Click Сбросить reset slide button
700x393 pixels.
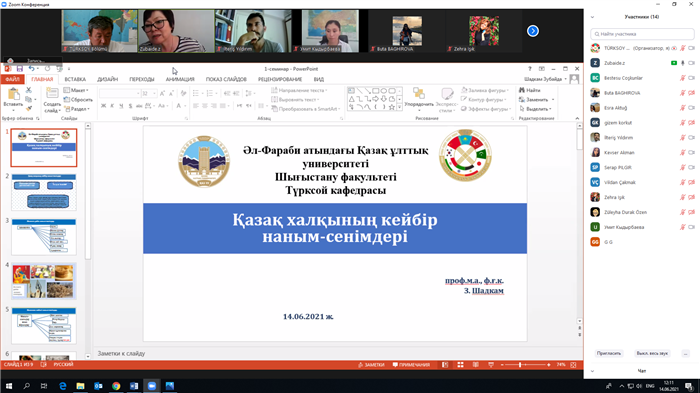(79, 100)
